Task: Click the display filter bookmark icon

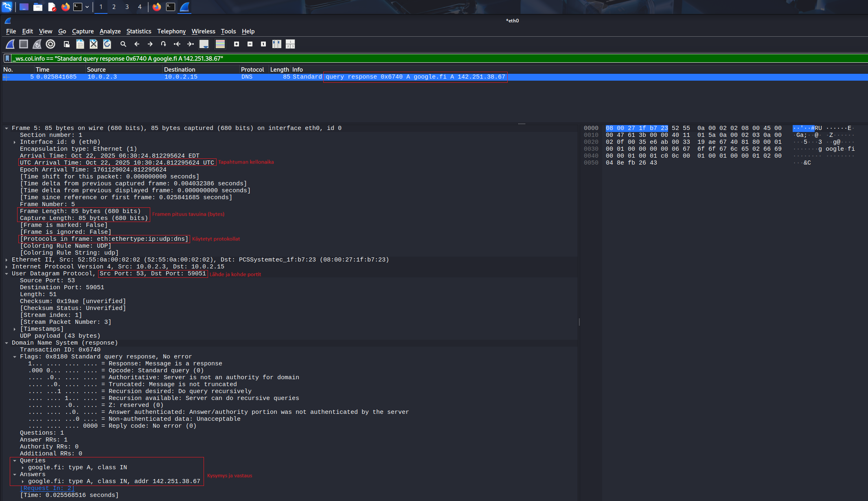Action: coord(7,59)
